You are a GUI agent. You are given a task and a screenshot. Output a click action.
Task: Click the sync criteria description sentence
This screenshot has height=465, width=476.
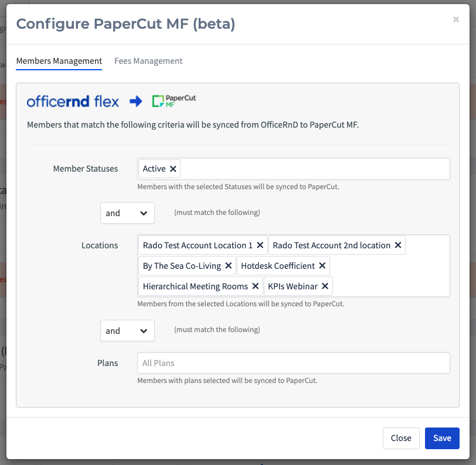193,125
